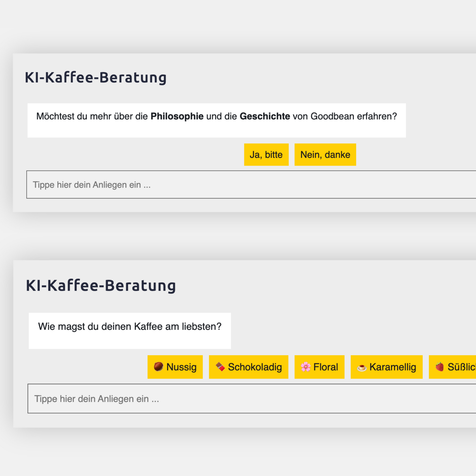Screen dimensions: 476x476
Task: Click the chestnut emoji on the Nussig button
Action: pos(158,367)
